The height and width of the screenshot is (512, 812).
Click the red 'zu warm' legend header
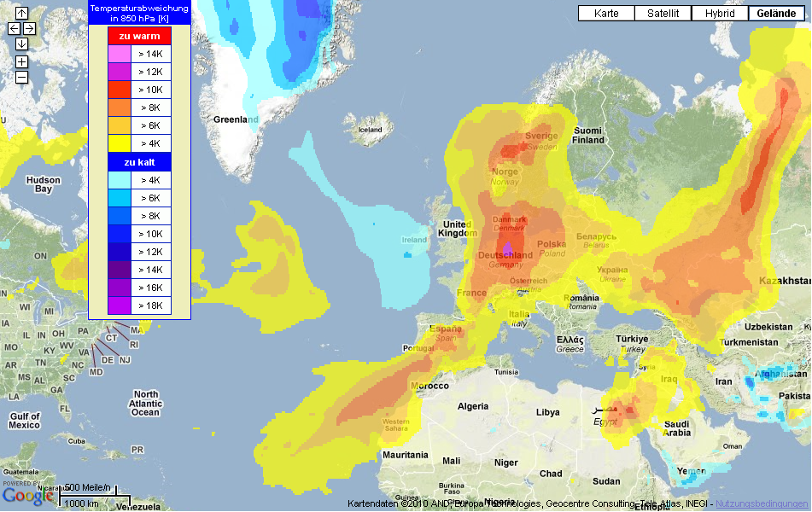(140, 36)
